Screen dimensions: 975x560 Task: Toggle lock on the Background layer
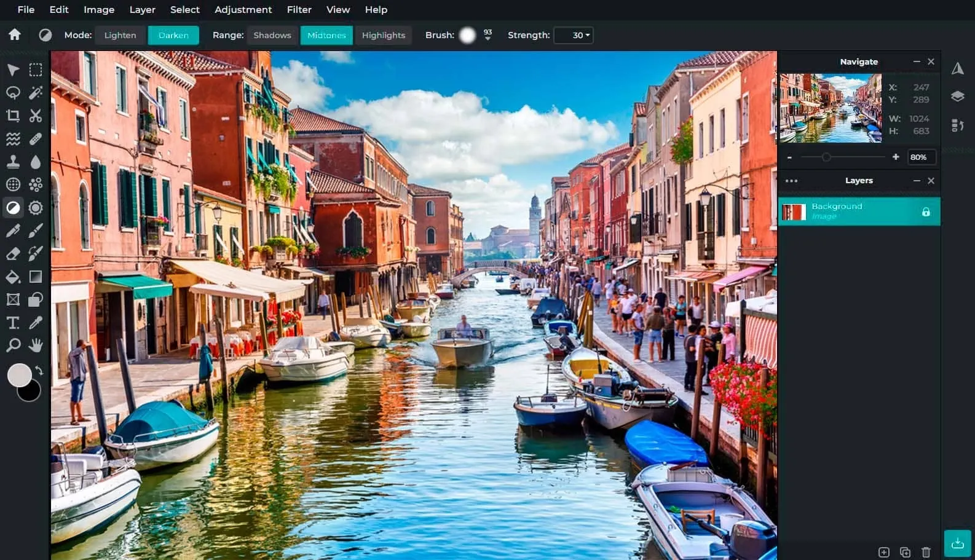click(x=925, y=212)
